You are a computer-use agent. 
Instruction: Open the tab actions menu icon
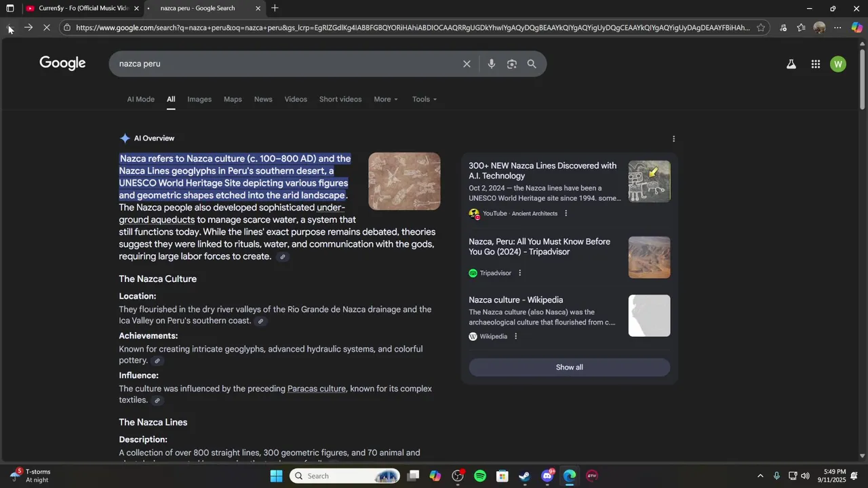click(x=10, y=8)
